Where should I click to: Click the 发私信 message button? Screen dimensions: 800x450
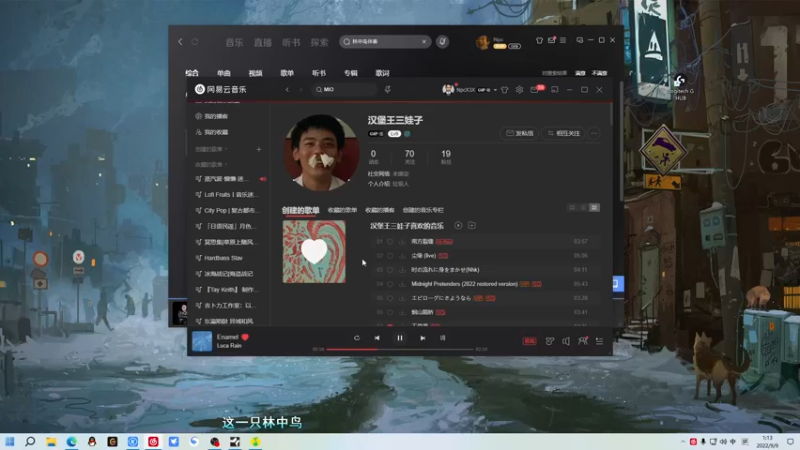(519, 133)
